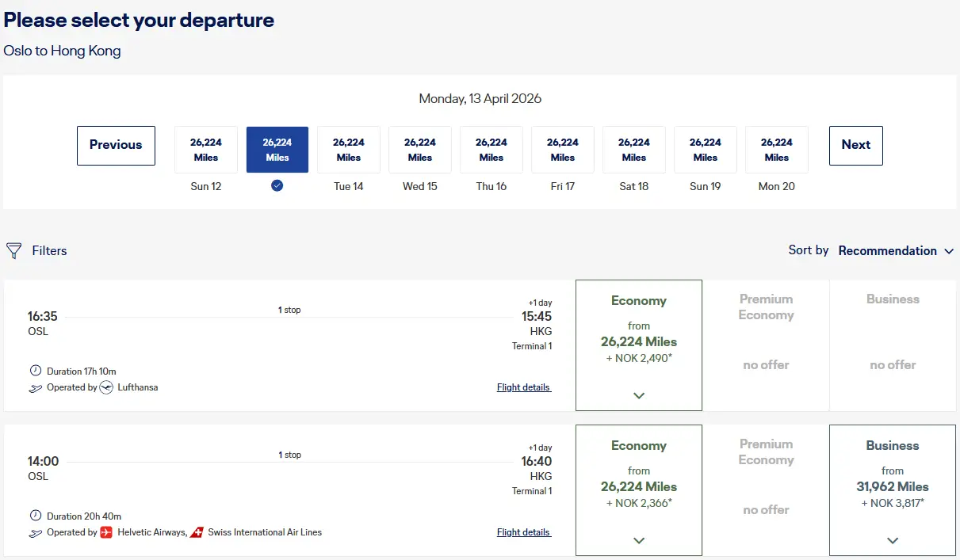Image resolution: width=960 pixels, height=560 pixels.
Task: Click the clock icon beside Duration 20h 40m
Action: tap(36, 516)
